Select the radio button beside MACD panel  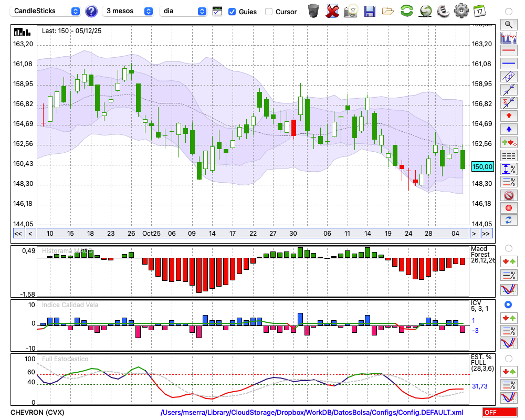tap(508, 248)
